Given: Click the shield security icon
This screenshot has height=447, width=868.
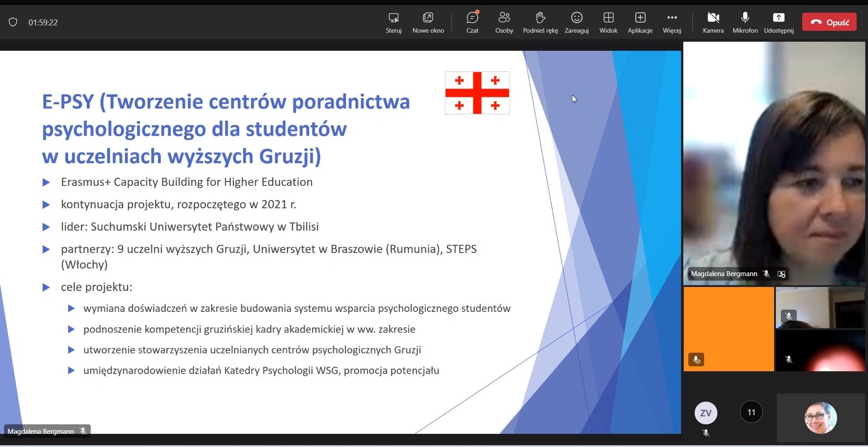Looking at the screenshot, I should 13,22.
